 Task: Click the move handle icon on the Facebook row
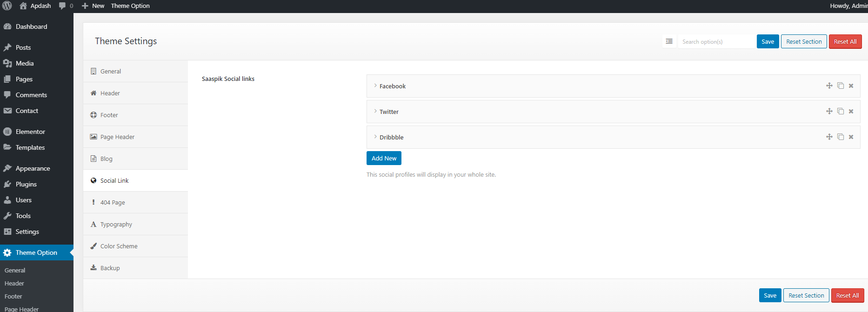click(829, 86)
